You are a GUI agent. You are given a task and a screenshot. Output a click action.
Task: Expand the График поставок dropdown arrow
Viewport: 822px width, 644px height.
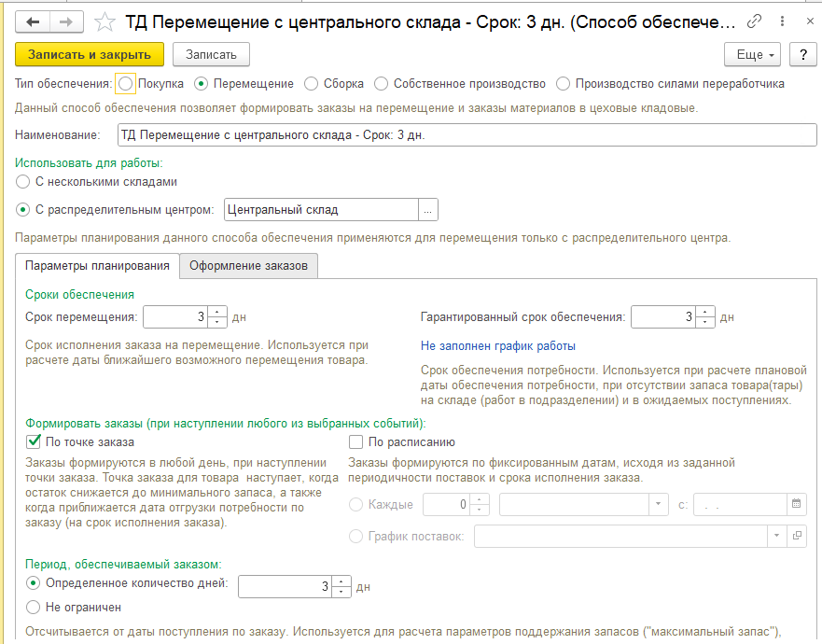777,536
